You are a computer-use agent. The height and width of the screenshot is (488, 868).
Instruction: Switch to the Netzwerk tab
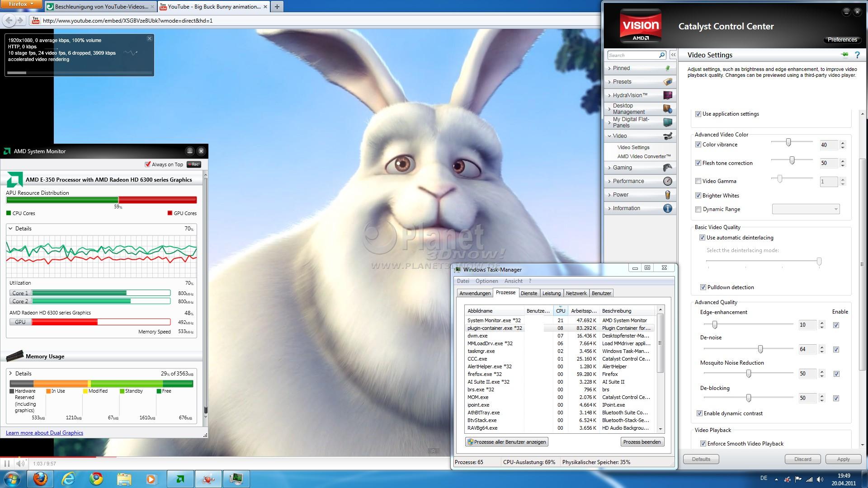[576, 293]
